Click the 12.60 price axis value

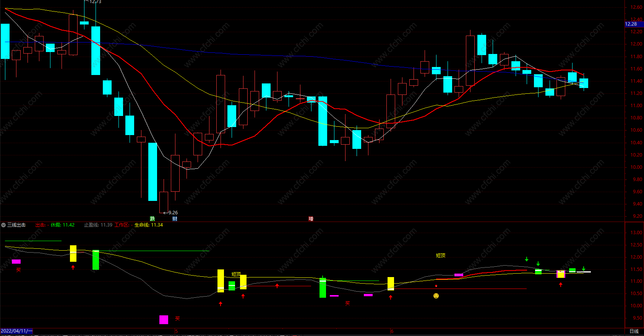tap(636, 7)
